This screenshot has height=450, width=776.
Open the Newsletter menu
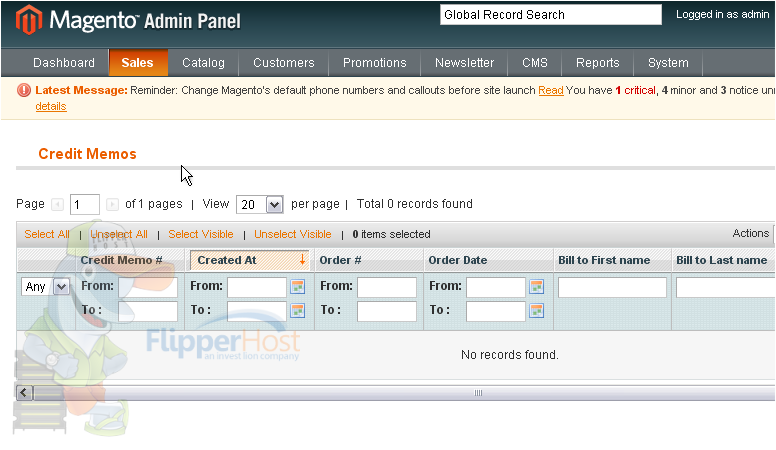(x=464, y=63)
